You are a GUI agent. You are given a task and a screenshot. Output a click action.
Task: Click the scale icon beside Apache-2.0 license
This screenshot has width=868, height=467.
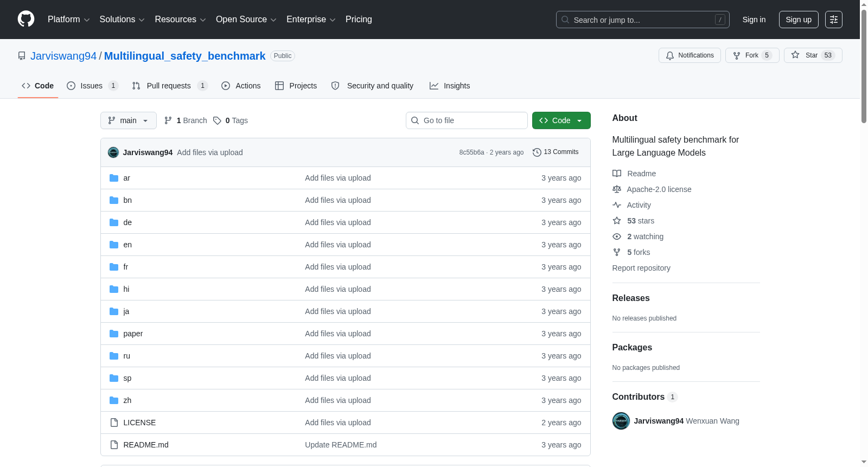(x=617, y=189)
